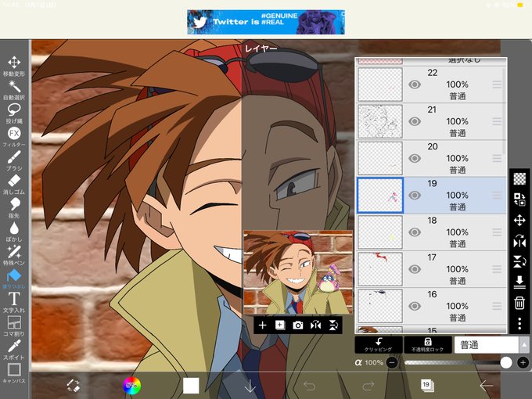532x399 pixels.
Task: Click the white current color swatch
Action: tap(191, 386)
